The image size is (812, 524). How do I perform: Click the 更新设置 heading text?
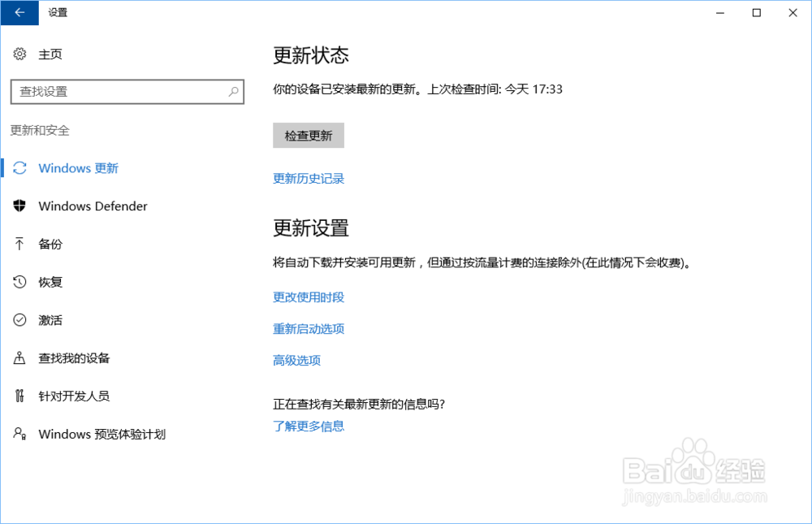click(x=311, y=228)
